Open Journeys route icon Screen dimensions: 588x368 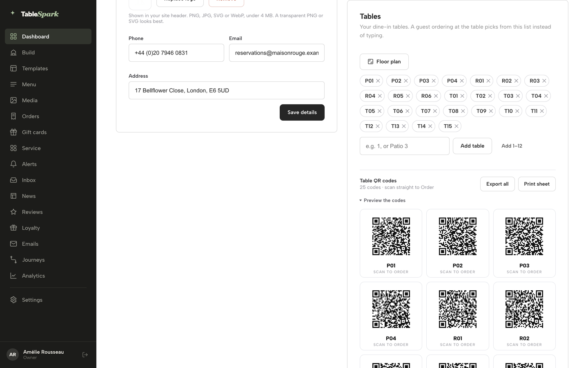(13, 260)
